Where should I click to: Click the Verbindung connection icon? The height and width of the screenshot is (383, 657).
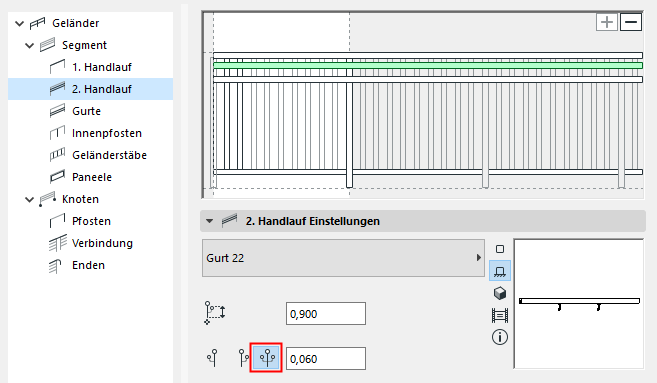[57, 243]
